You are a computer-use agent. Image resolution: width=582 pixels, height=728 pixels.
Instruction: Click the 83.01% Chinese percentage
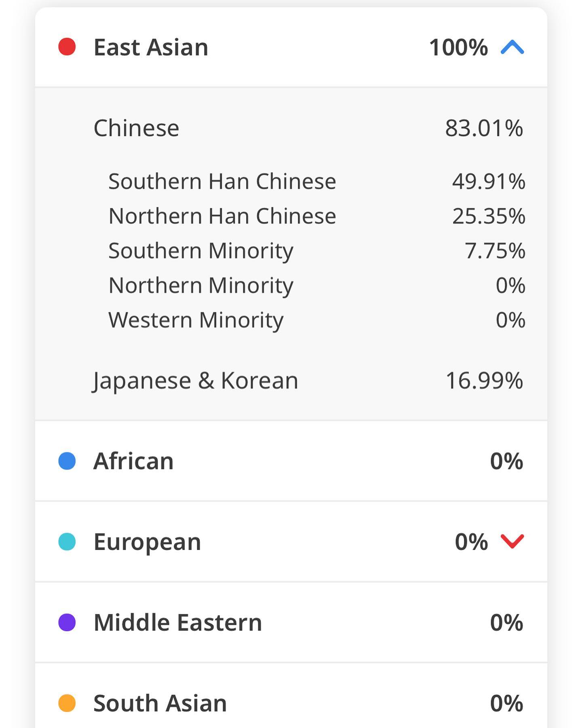tap(484, 128)
